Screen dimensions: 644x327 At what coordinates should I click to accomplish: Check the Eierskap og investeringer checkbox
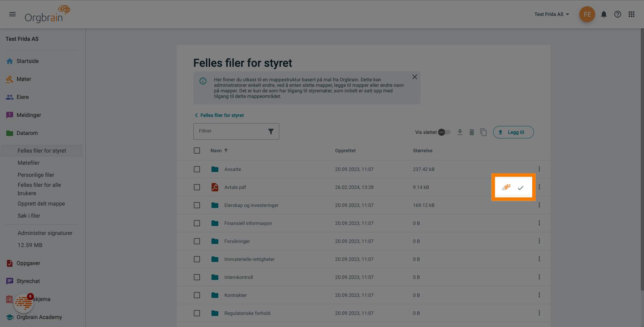(197, 205)
